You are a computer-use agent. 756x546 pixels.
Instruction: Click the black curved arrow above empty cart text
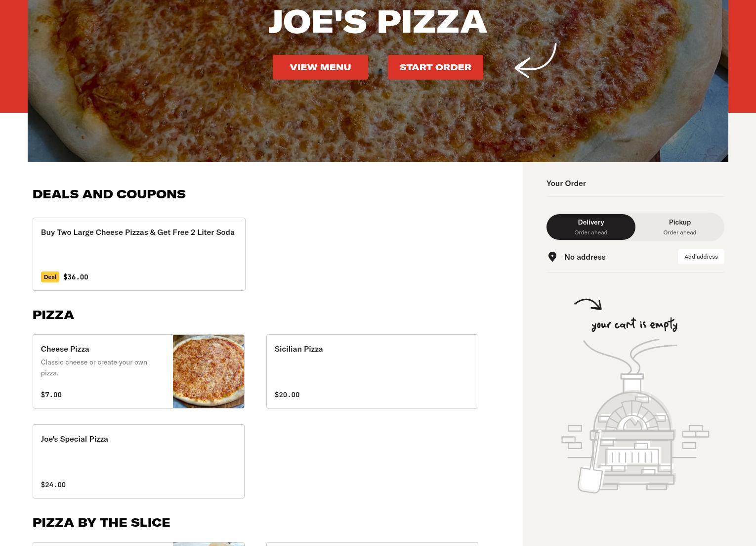coord(588,304)
